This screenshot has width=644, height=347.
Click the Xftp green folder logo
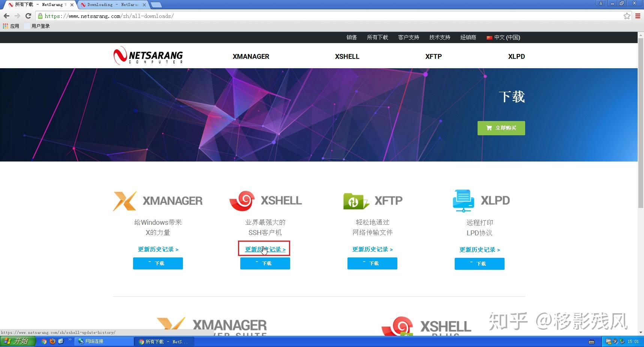[x=356, y=201]
